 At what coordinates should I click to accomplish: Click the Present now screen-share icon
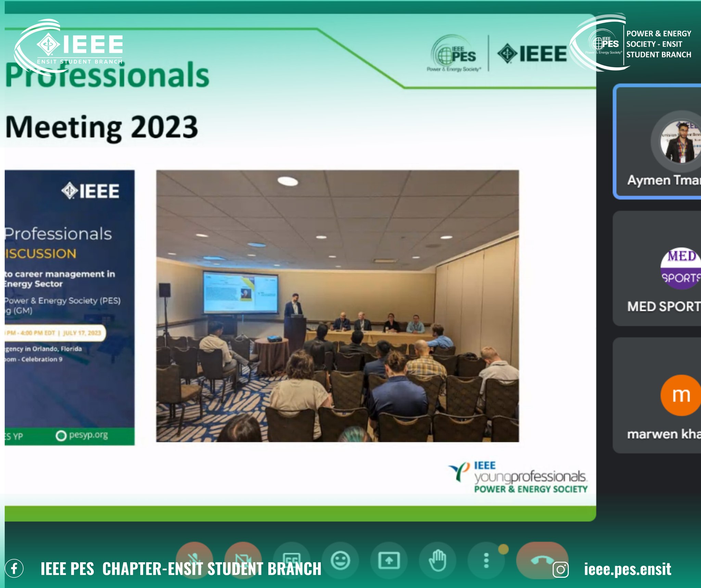pyautogui.click(x=389, y=561)
